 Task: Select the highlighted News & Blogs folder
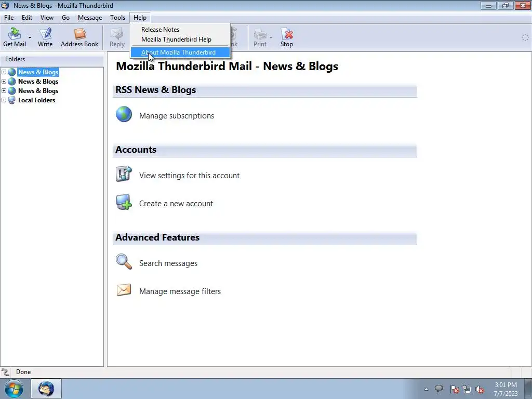(x=38, y=72)
